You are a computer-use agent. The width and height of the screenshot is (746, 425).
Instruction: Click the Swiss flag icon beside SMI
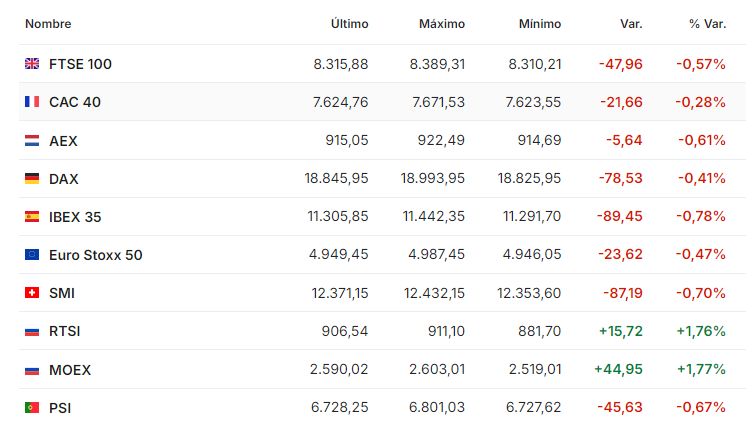point(32,293)
